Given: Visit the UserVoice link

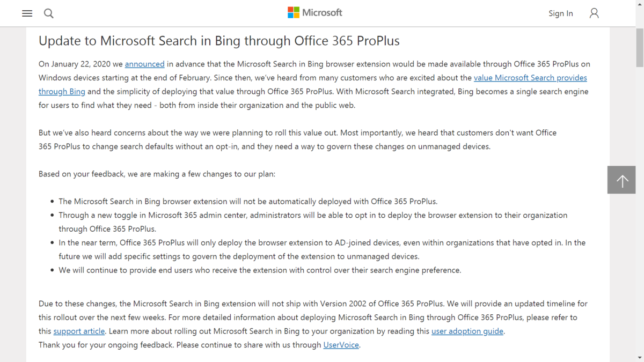Looking at the screenshot, I should pyautogui.click(x=341, y=345).
